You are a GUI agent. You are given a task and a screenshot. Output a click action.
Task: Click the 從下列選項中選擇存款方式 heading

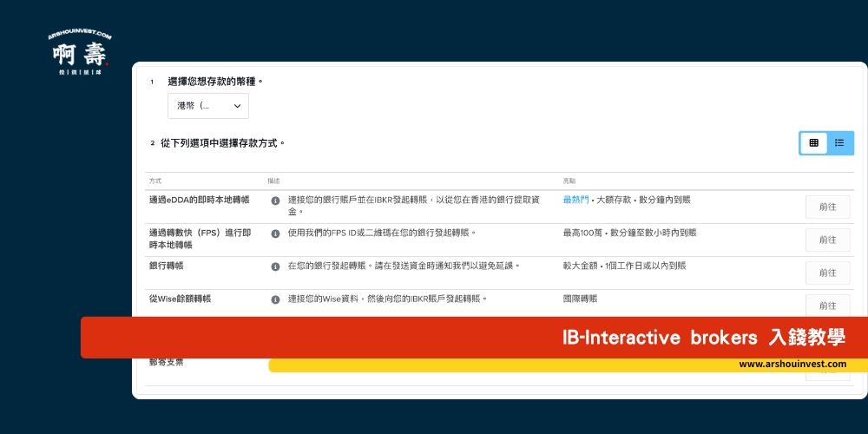(x=223, y=143)
